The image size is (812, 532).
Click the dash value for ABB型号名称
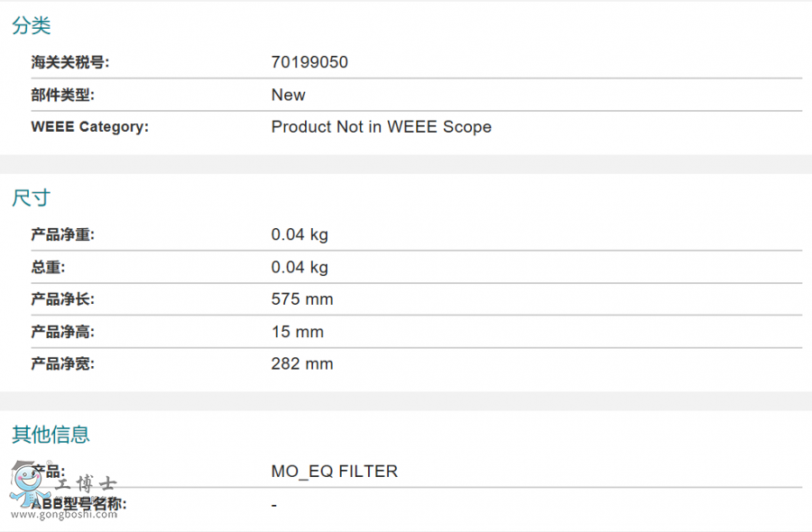[274, 505]
